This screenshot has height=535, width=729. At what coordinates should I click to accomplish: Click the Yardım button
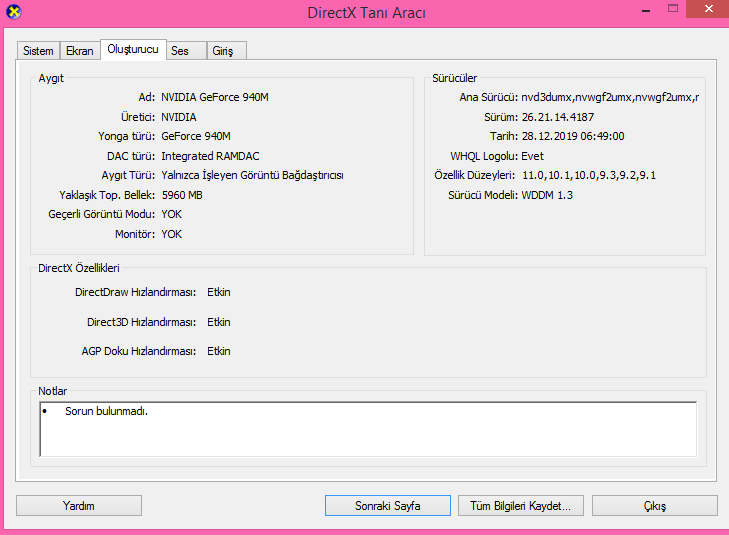pyautogui.click(x=79, y=505)
